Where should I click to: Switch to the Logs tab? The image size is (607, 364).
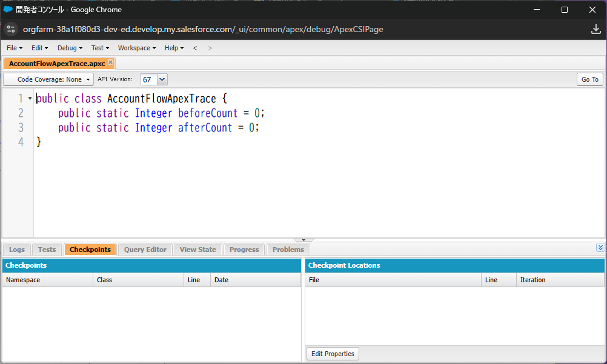16,250
